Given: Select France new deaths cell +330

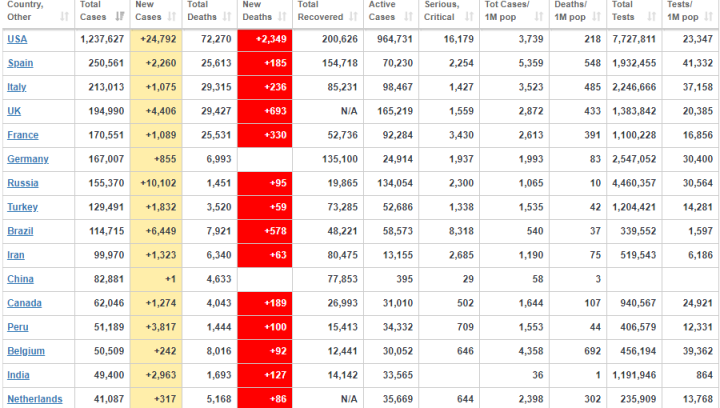Looking at the screenshot, I should [x=265, y=135].
